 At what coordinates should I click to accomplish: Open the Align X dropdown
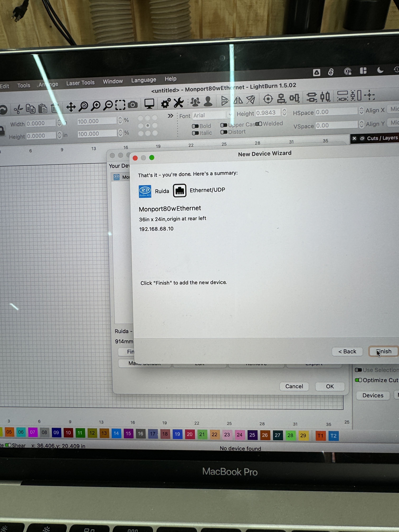click(393, 109)
